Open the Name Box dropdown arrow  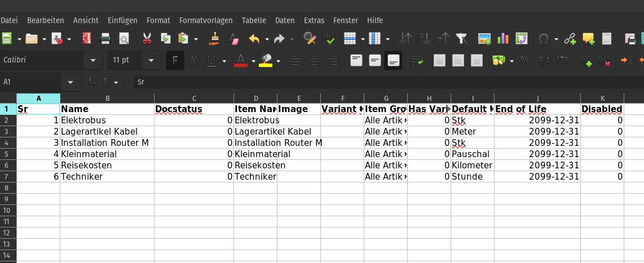click(x=70, y=82)
